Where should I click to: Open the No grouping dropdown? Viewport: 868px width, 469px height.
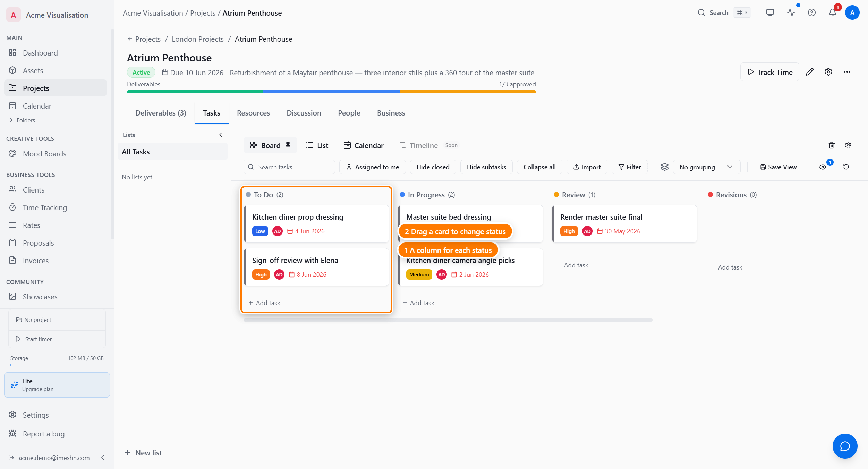706,167
